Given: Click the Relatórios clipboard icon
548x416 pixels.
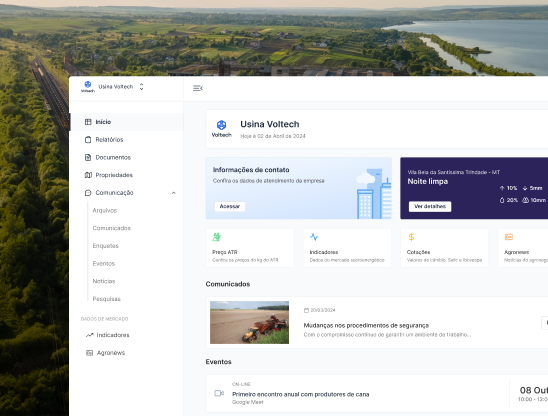Looking at the screenshot, I should coord(88,139).
